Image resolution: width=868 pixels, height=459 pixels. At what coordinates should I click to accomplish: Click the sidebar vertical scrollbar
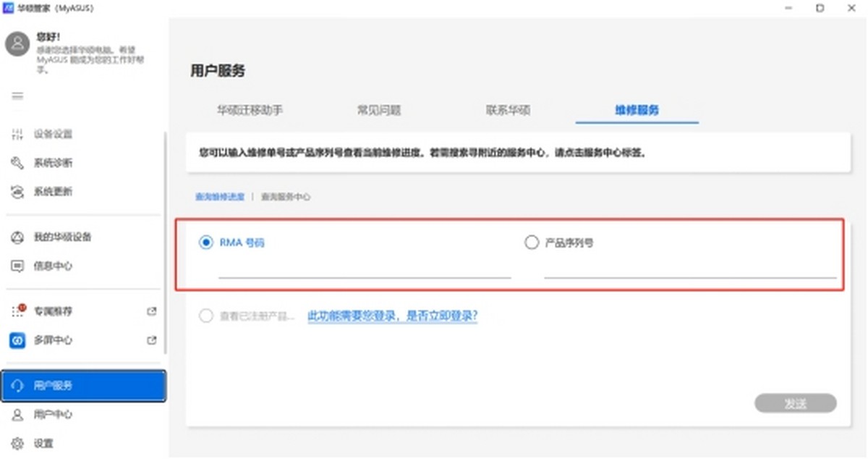point(166,243)
